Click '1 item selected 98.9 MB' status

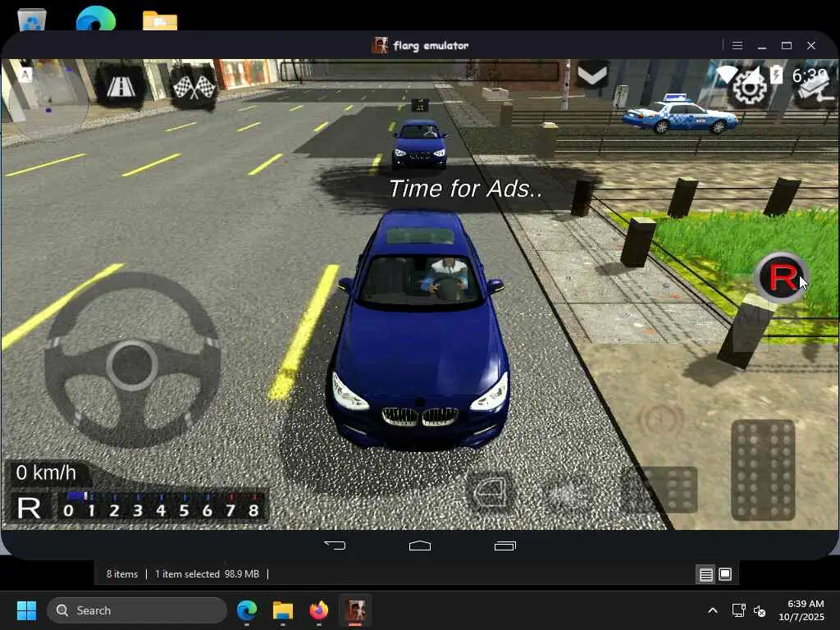tap(207, 574)
